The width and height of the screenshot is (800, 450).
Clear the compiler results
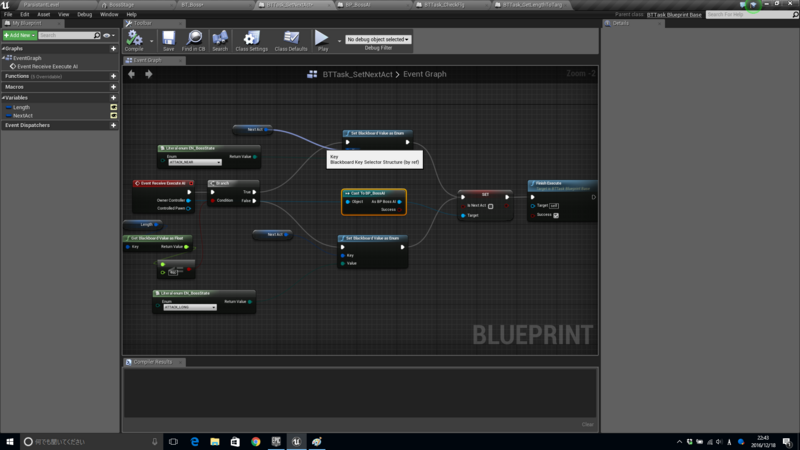(x=588, y=424)
